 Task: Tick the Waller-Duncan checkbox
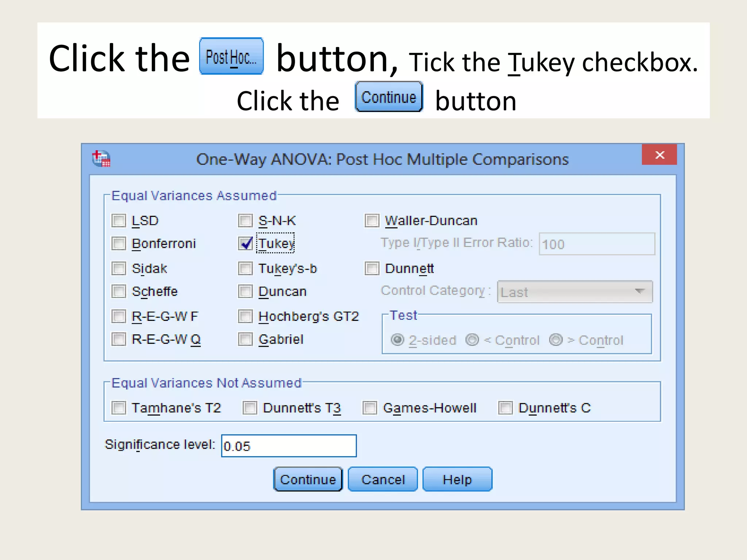pos(372,221)
